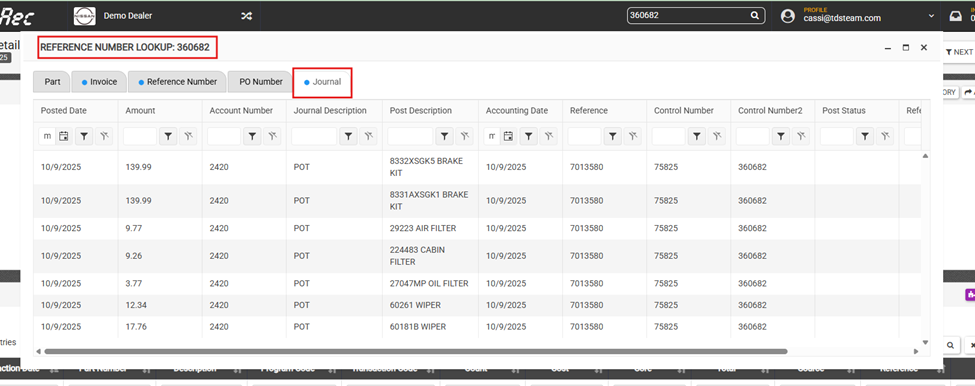Image resolution: width=975 pixels, height=386 pixels.
Task: Click the grid's scroll-right arrow
Action: point(915,351)
